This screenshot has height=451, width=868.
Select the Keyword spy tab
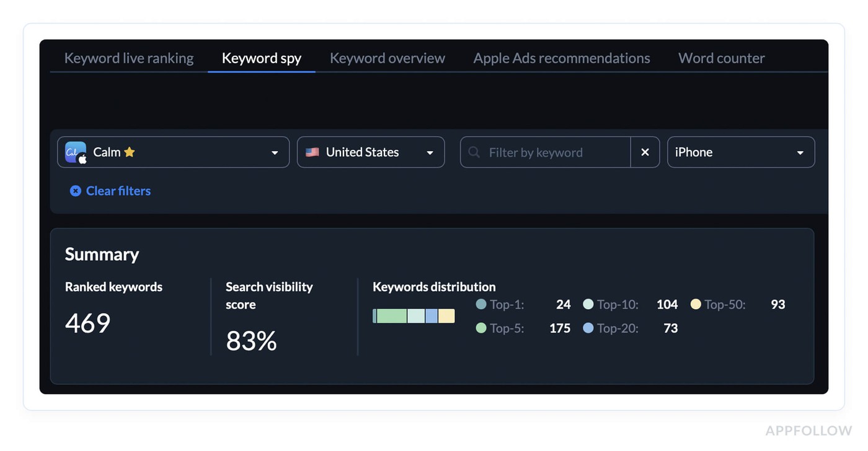(x=262, y=58)
